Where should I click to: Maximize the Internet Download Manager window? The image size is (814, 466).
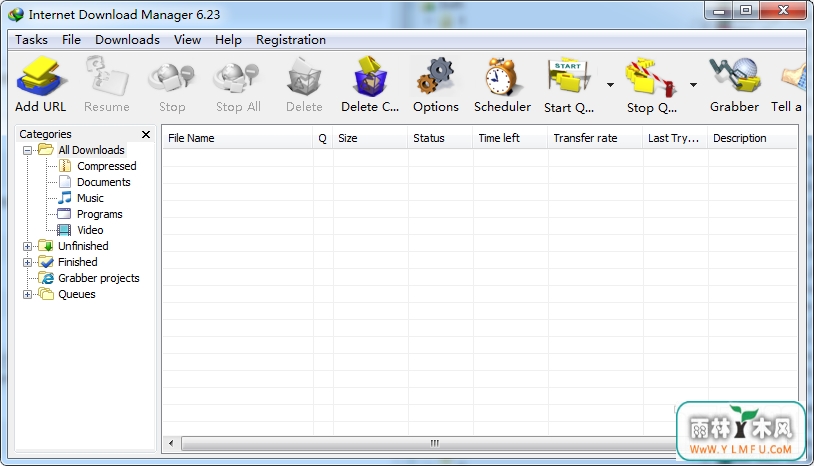[x=746, y=10]
